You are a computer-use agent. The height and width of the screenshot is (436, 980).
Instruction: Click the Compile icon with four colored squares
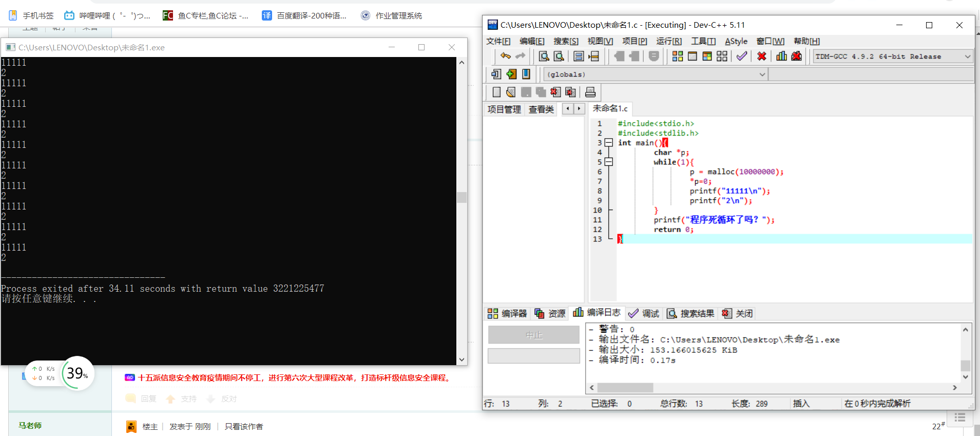pyautogui.click(x=678, y=56)
